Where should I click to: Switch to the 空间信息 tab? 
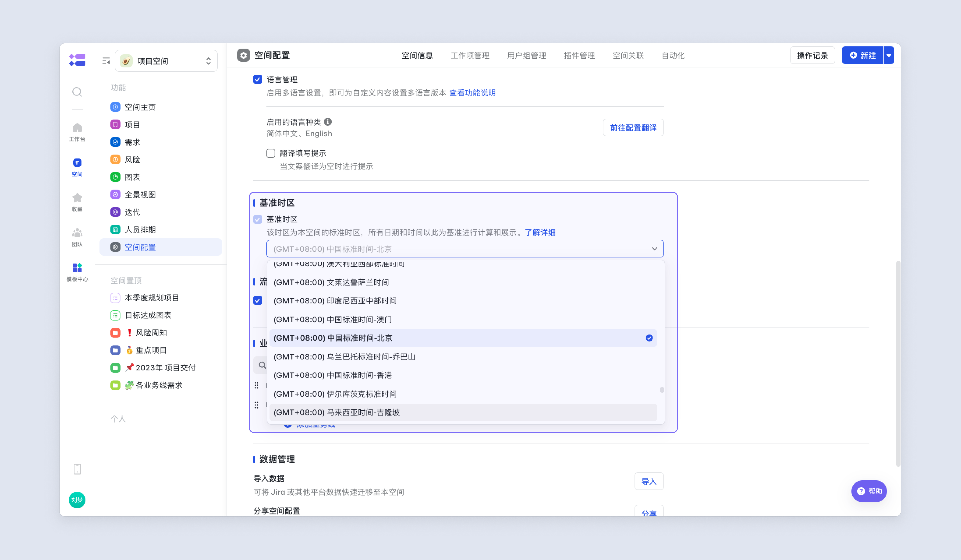(417, 56)
